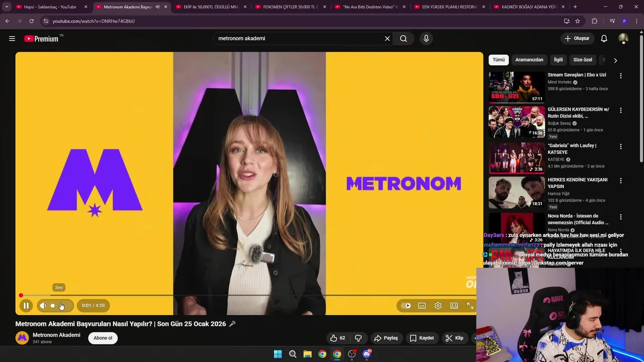The width and height of the screenshot is (644, 362).
Task: View site information next to the URL
Action: tap(46, 21)
